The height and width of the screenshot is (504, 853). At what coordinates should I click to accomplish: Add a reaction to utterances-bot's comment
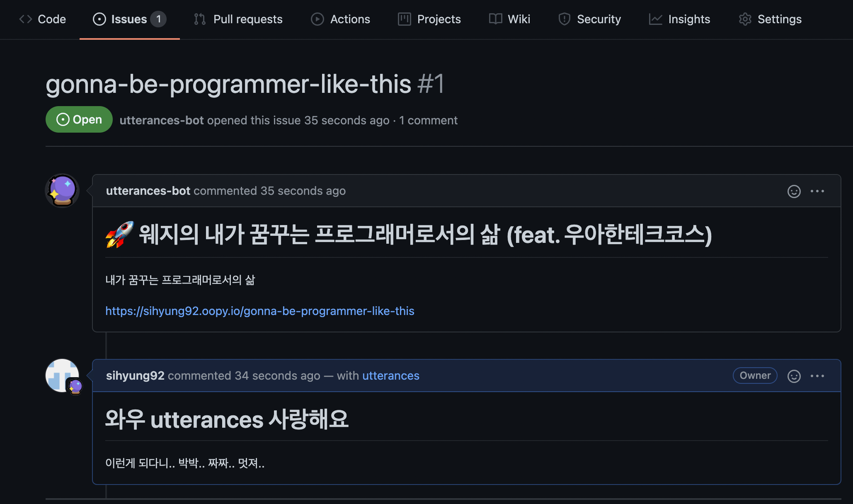tap(793, 191)
